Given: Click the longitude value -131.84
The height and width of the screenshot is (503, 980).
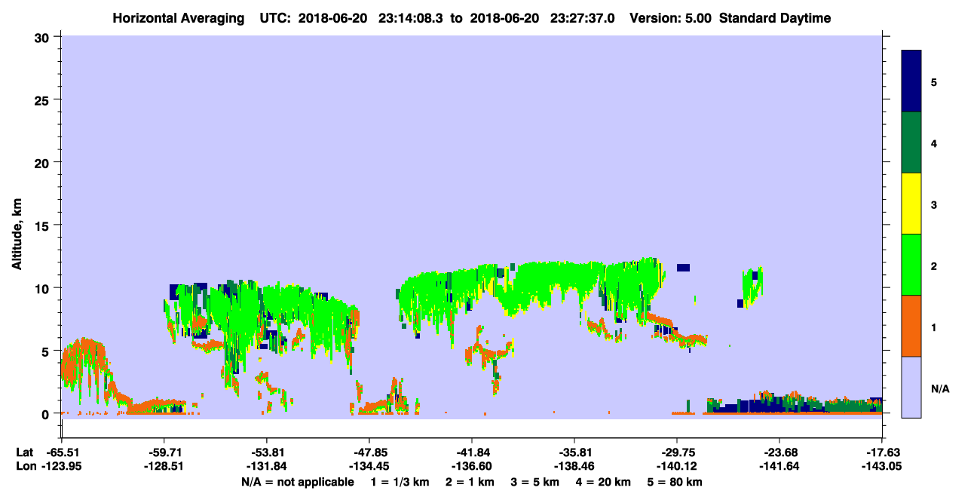Looking at the screenshot, I should pyautogui.click(x=267, y=466).
